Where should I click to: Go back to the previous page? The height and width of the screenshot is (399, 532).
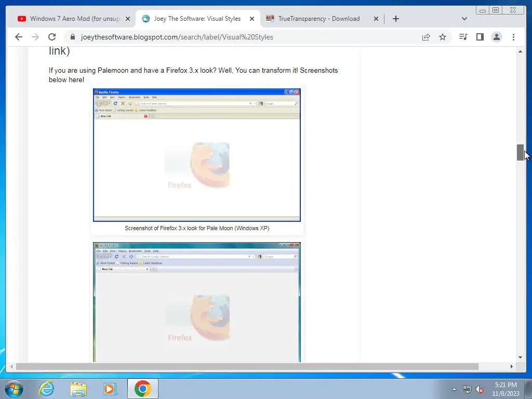click(19, 37)
